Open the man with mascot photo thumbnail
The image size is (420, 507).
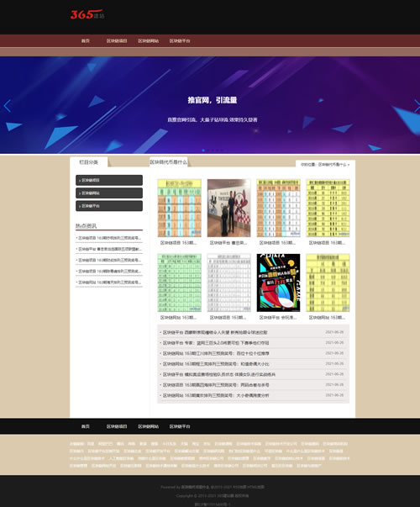pos(228,208)
